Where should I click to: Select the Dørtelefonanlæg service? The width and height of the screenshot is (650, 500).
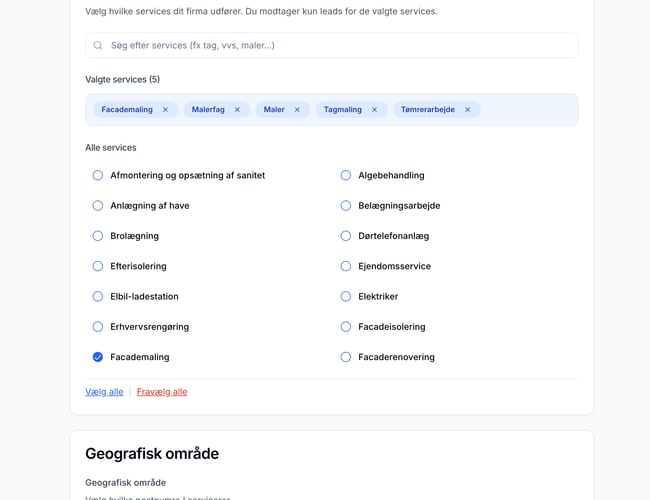pos(346,236)
